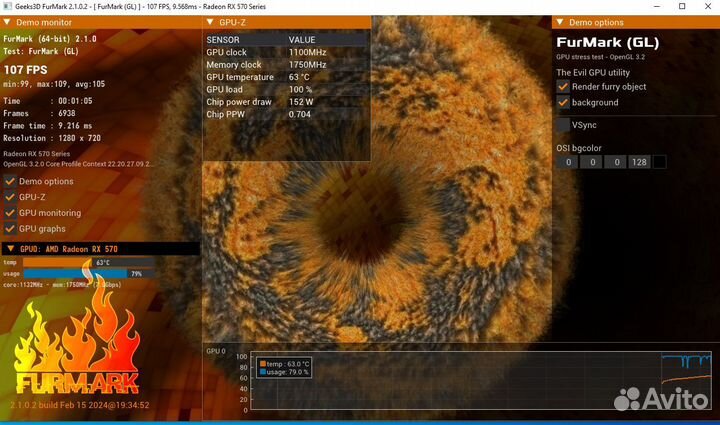Click the orange GPU temp bar
The image size is (720, 425).
pyautogui.click(x=56, y=262)
